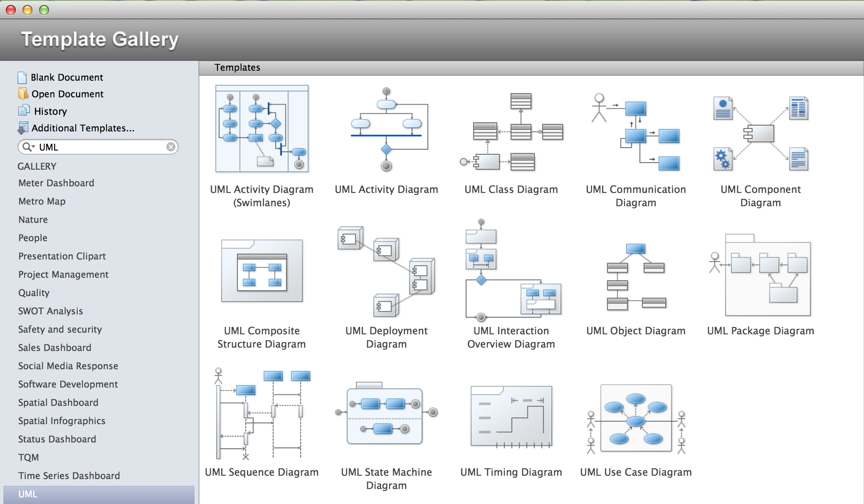This screenshot has width=864, height=504.
Task: Select Software Development gallery category
Action: (x=68, y=384)
